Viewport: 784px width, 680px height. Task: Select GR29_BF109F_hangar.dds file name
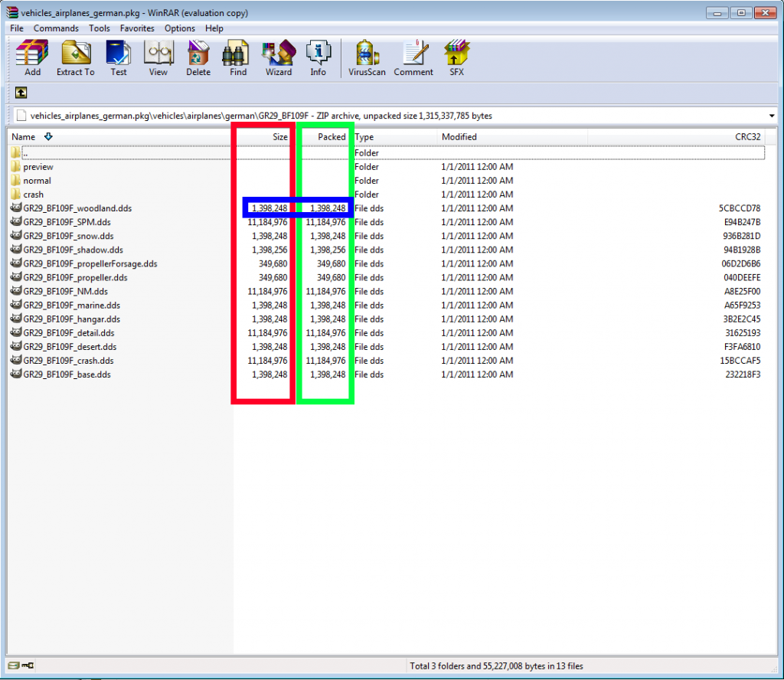point(71,319)
